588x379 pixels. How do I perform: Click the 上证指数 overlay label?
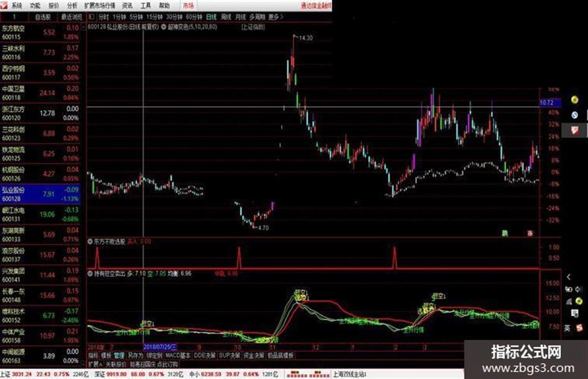click(253, 27)
